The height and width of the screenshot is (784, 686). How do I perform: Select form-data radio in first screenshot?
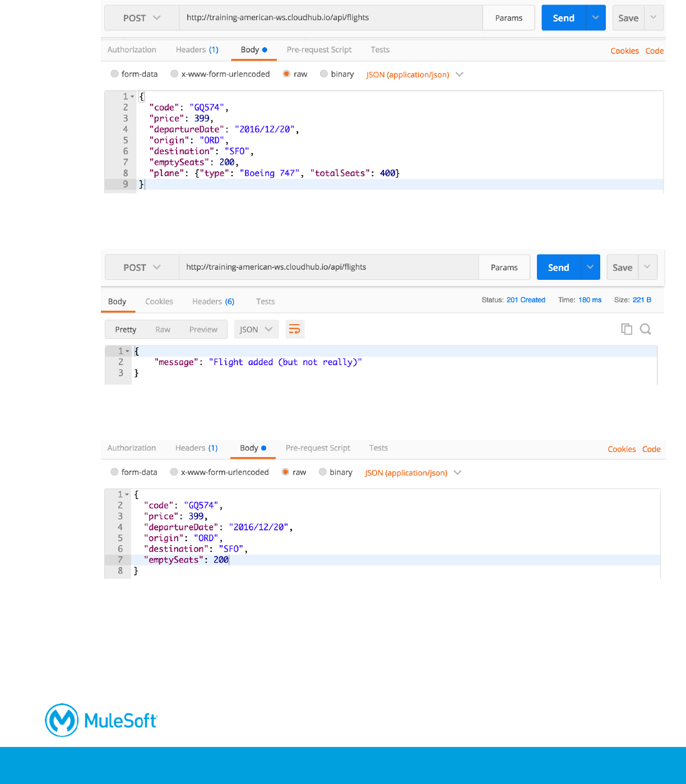(114, 74)
